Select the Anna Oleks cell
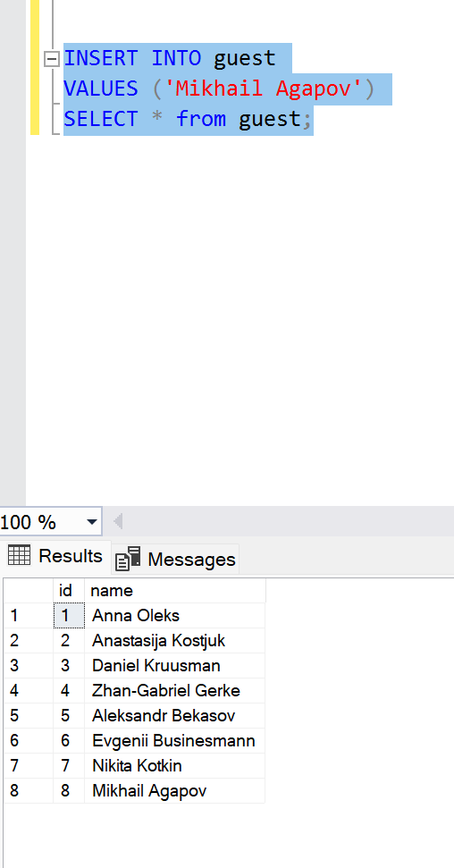Screen dimensions: 454x868 click(x=175, y=616)
